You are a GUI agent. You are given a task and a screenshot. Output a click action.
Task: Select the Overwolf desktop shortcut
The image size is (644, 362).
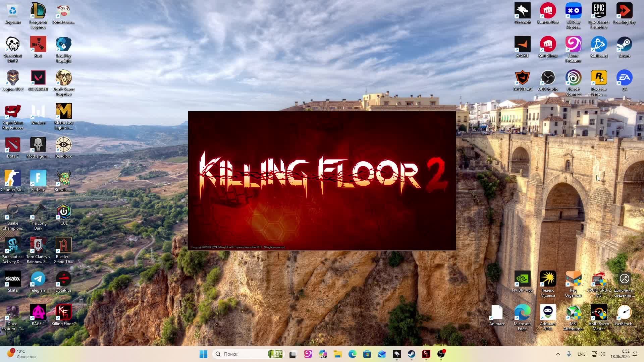[x=522, y=13]
